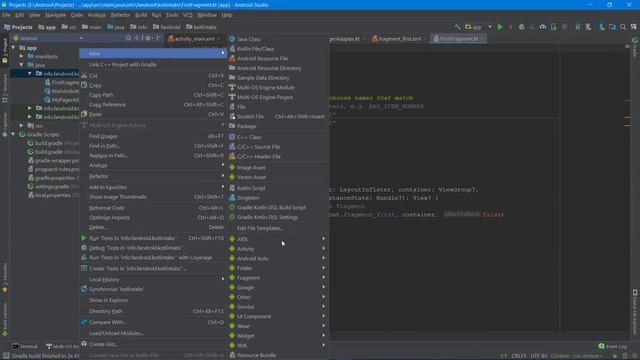The image size is (640, 360).
Task: Click the green Run Tests play icon
Action: pos(84,238)
